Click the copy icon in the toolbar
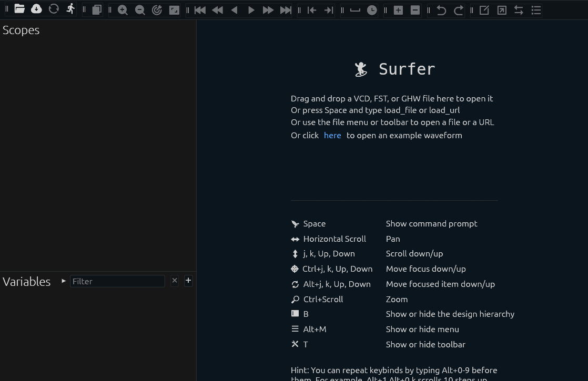Viewport: 588px width, 381px height. click(97, 10)
